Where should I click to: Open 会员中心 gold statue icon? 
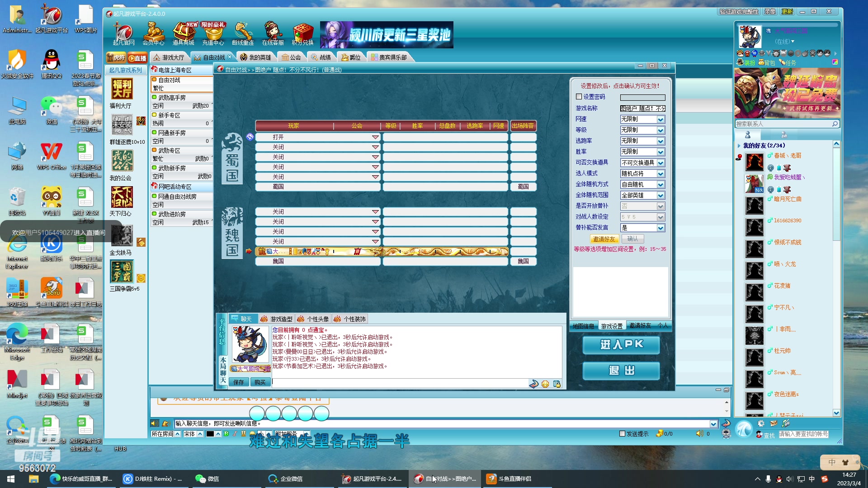tap(153, 34)
